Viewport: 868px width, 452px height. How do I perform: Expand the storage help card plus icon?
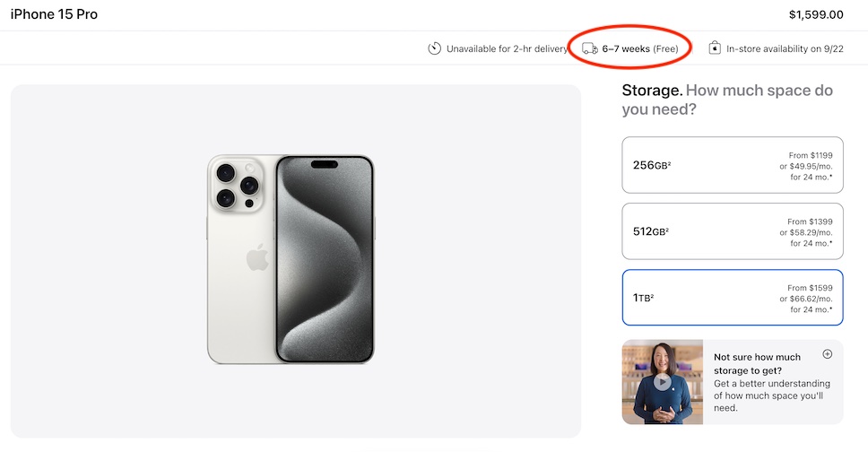[827, 354]
